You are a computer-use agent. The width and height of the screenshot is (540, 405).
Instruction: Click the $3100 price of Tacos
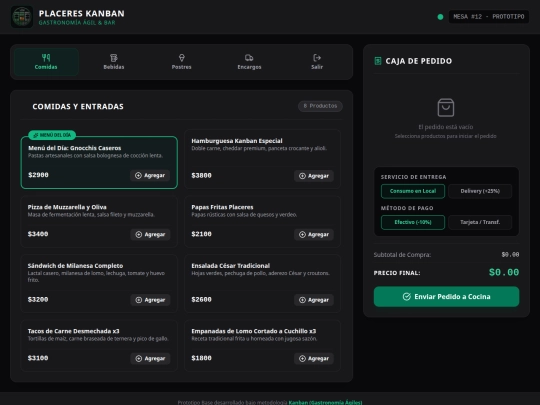[38, 358]
